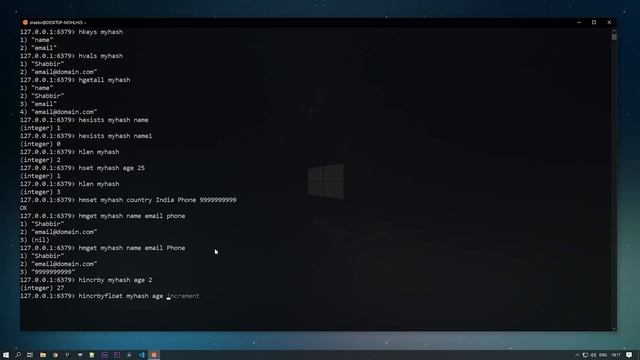
Task: Select active Ubuntu terminal taskbar icon
Action: (154, 355)
